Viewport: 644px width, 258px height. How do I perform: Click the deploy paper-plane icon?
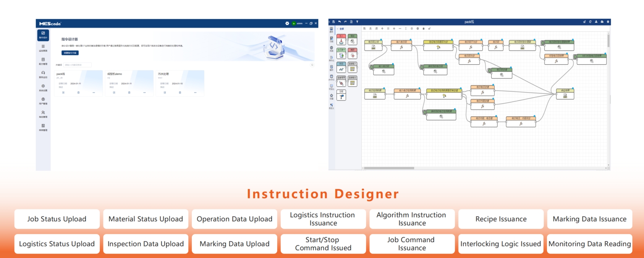click(584, 22)
